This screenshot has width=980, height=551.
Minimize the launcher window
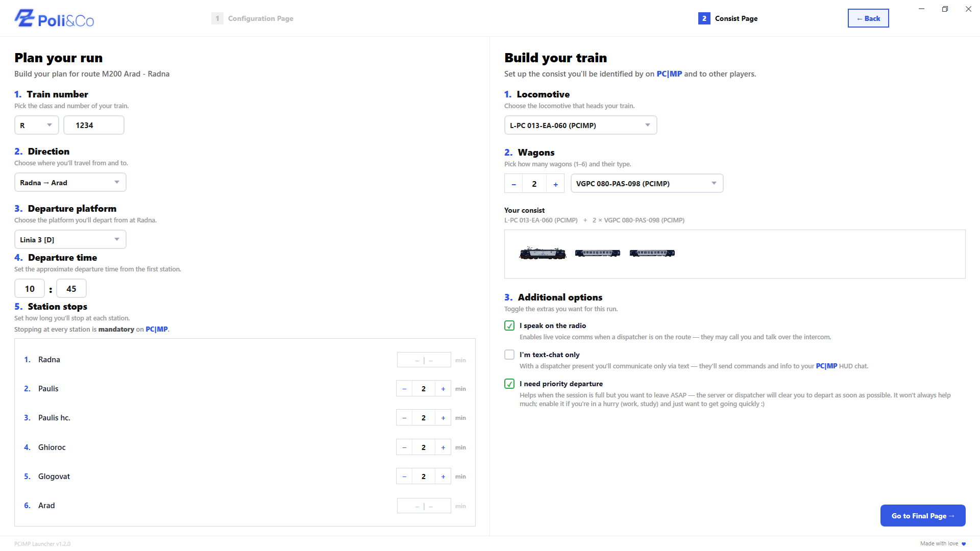pyautogui.click(x=921, y=9)
